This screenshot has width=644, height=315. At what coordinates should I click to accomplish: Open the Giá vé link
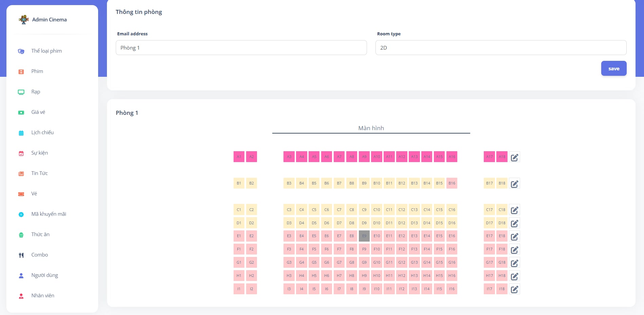coord(38,112)
